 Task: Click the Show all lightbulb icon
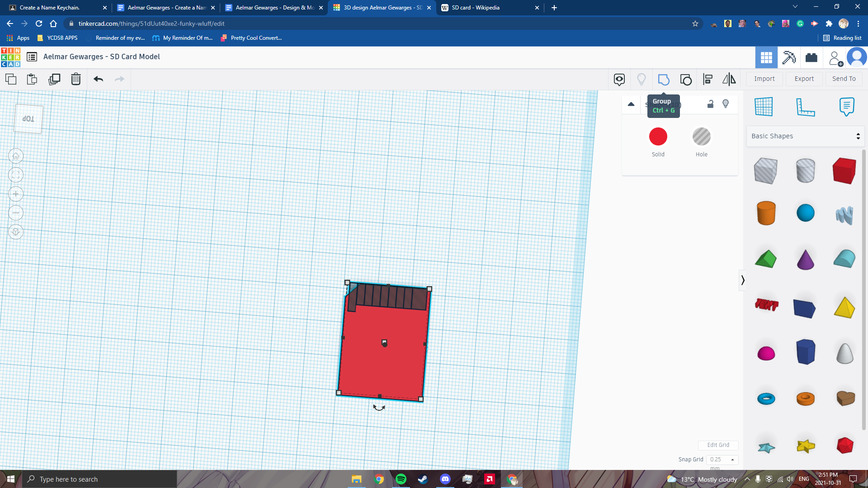(x=641, y=80)
